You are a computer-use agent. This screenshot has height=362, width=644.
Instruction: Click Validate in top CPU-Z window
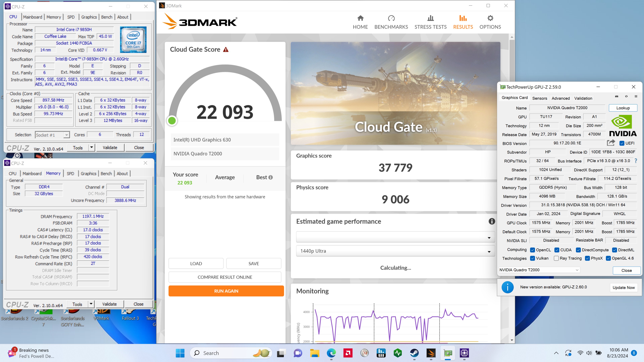pyautogui.click(x=110, y=148)
